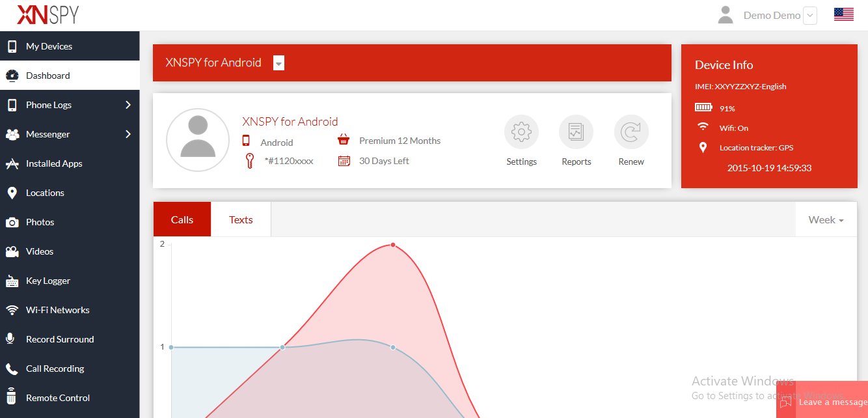Open Remote Control from the sidebar
This screenshot has width=868, height=418.
tap(70, 398)
